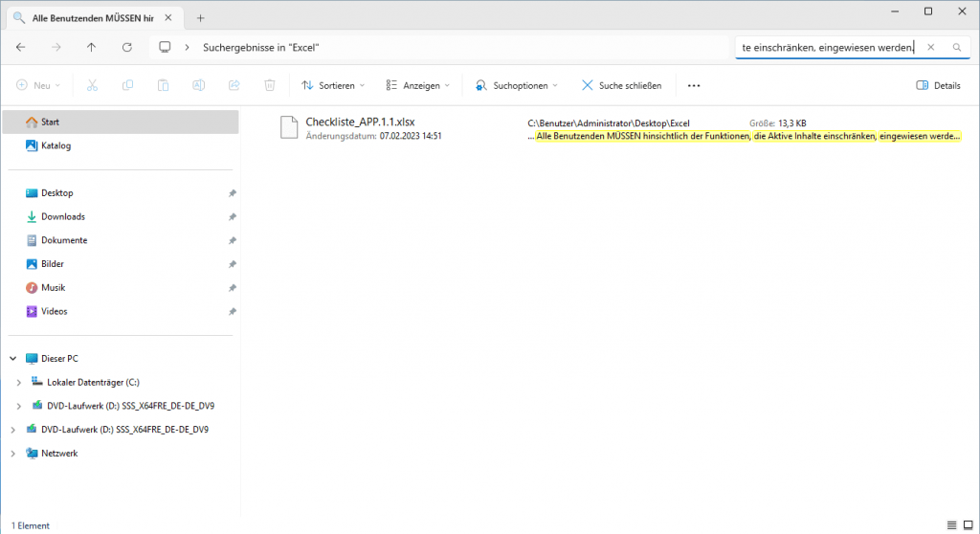Screen dimensions: 980x534
Task: Open the three-dots more options menu
Action: pos(694,85)
